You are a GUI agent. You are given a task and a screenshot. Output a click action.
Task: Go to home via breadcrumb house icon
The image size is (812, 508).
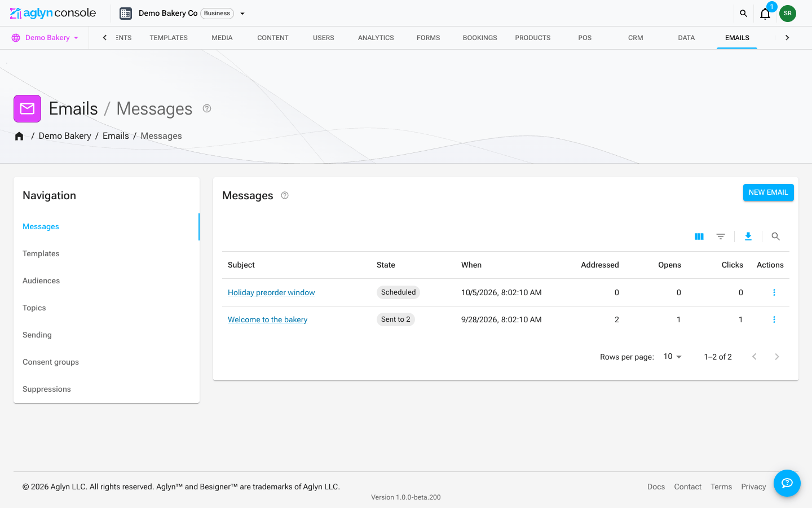(x=19, y=136)
